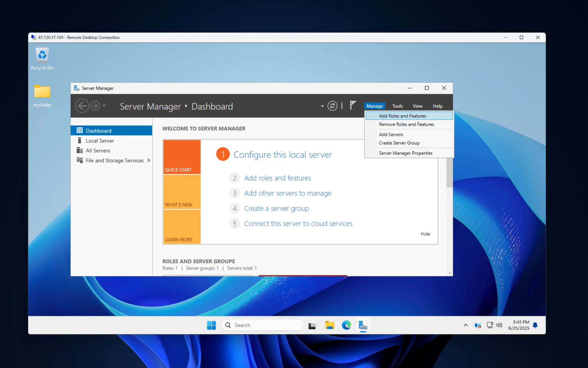Close the Manage menu via Manage
Viewport: 588px width, 368px height.
374,106
